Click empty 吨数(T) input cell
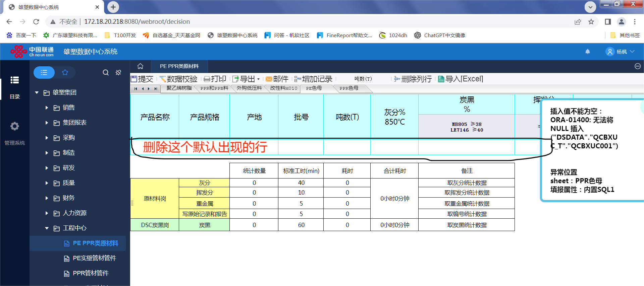 [x=347, y=147]
